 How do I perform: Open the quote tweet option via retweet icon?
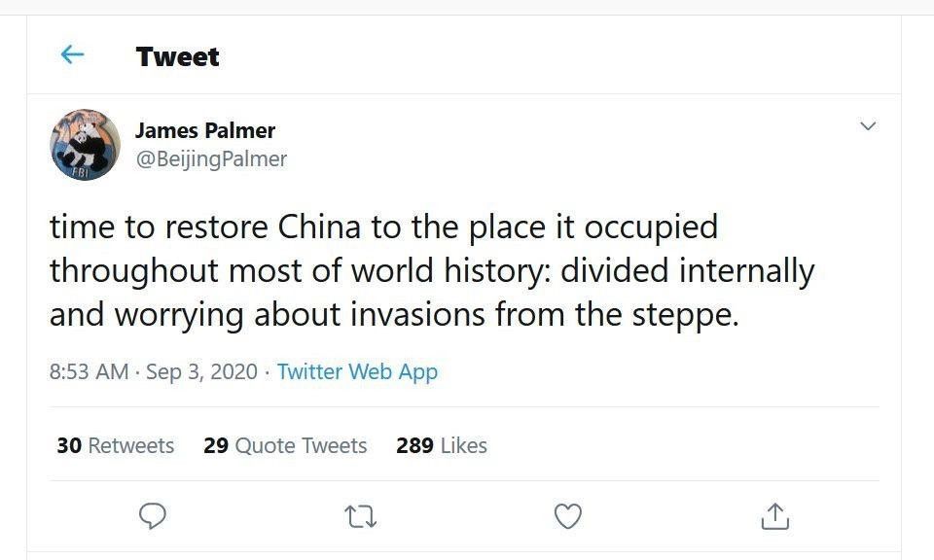(359, 515)
